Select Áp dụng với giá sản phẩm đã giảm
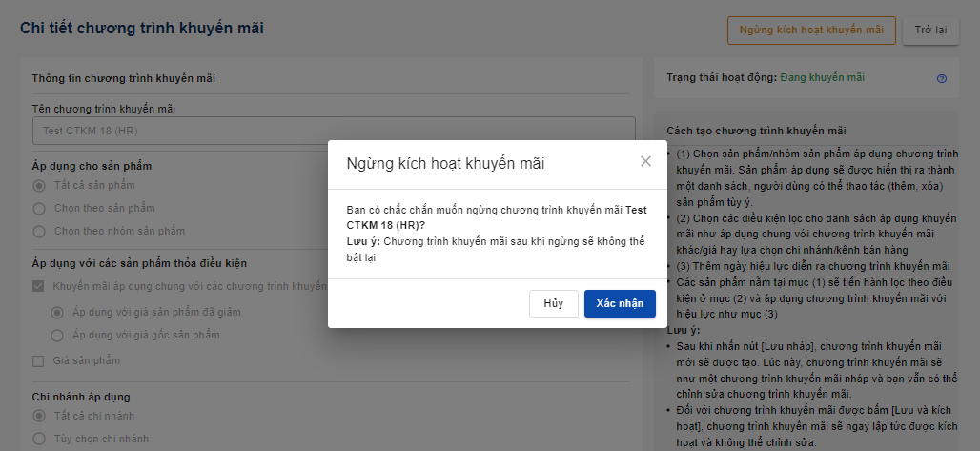Image resolution: width=980 pixels, height=451 pixels. [57, 312]
